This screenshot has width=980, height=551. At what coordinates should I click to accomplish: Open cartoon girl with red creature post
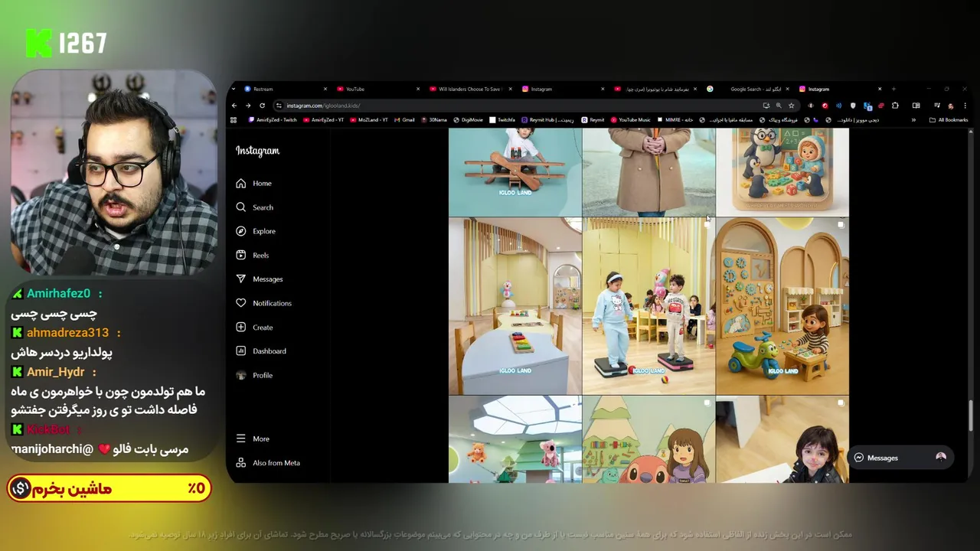point(648,439)
